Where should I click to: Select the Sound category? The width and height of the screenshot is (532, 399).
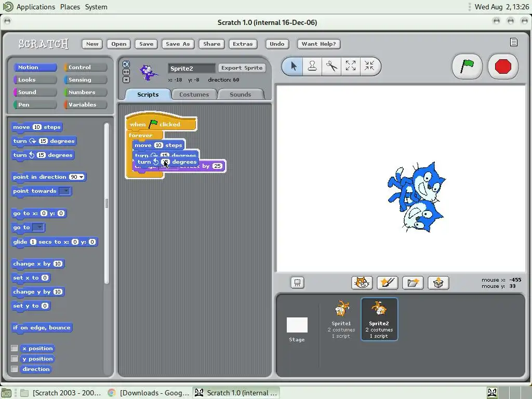pyautogui.click(x=35, y=92)
